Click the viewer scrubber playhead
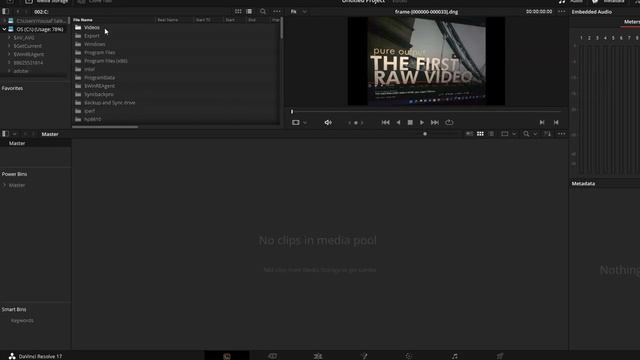The width and height of the screenshot is (640, 360). pos(292,111)
